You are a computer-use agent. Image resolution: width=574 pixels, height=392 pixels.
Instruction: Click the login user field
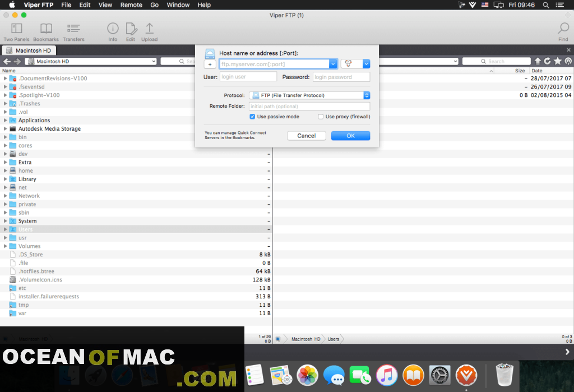(x=248, y=77)
